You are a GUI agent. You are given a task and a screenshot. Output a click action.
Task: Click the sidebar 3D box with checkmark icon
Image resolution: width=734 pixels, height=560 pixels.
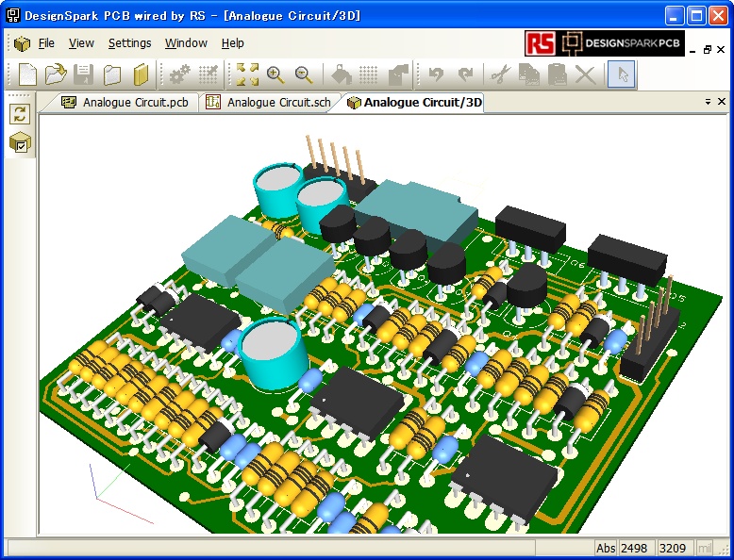coord(20,142)
